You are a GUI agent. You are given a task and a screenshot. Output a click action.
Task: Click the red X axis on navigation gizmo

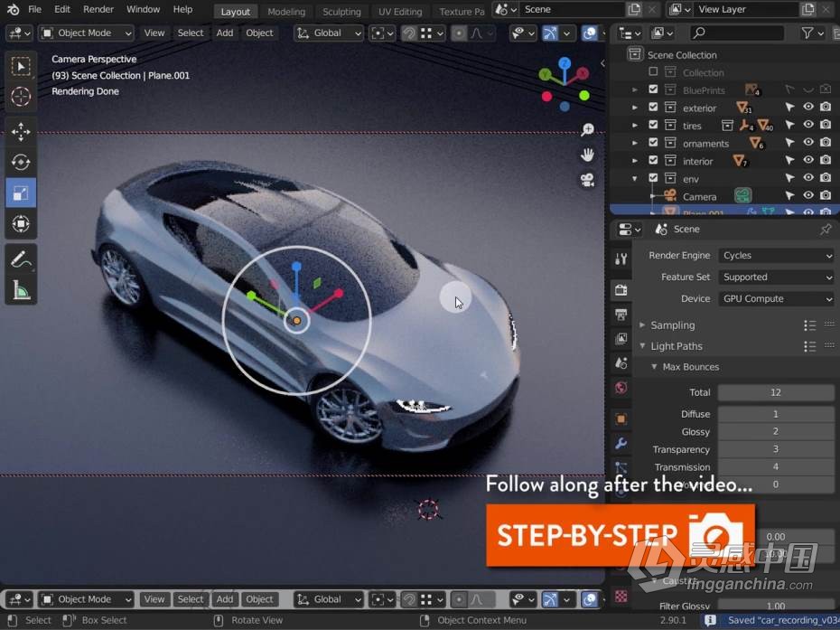tap(583, 73)
